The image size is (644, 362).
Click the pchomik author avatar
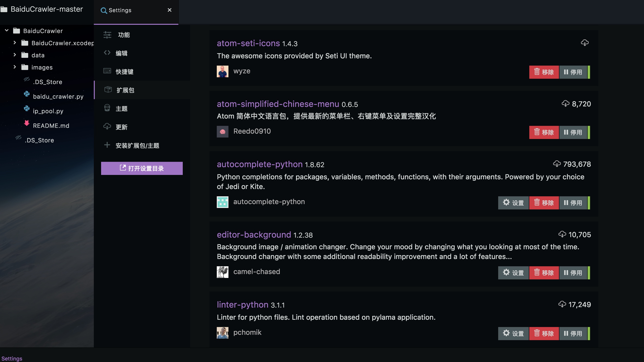pyautogui.click(x=223, y=333)
